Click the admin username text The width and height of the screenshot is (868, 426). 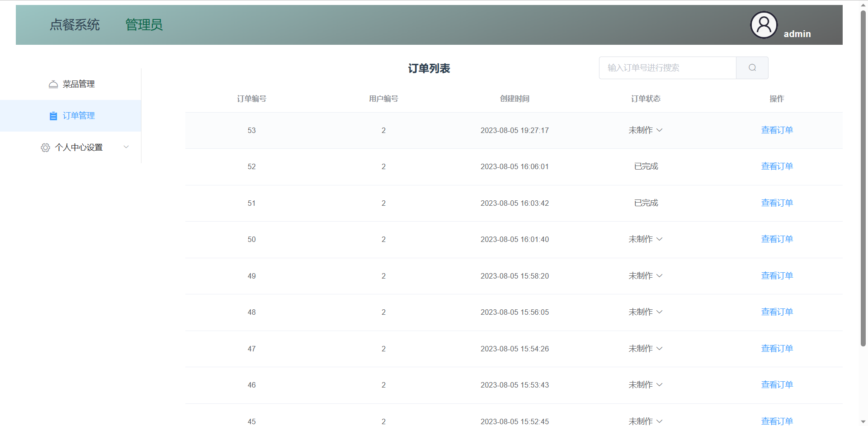(x=797, y=34)
